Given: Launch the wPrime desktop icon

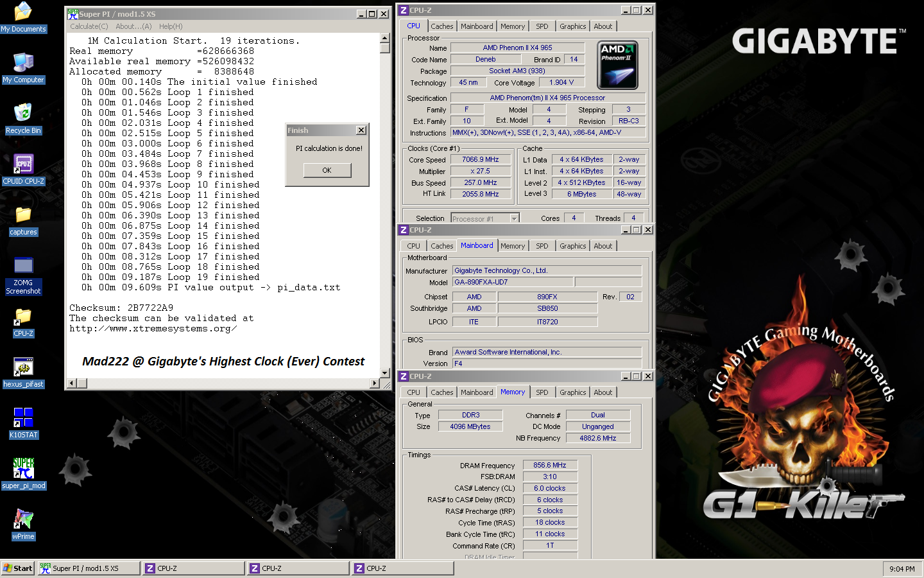Looking at the screenshot, I should (x=23, y=525).
